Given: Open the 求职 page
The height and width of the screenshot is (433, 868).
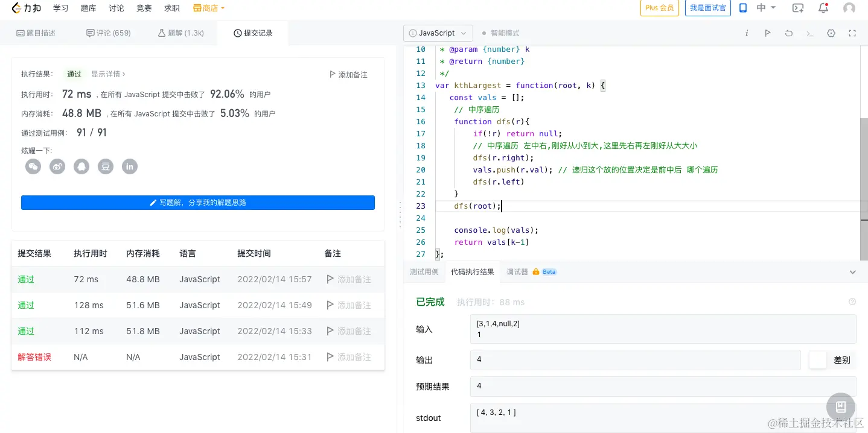Looking at the screenshot, I should 172,8.
